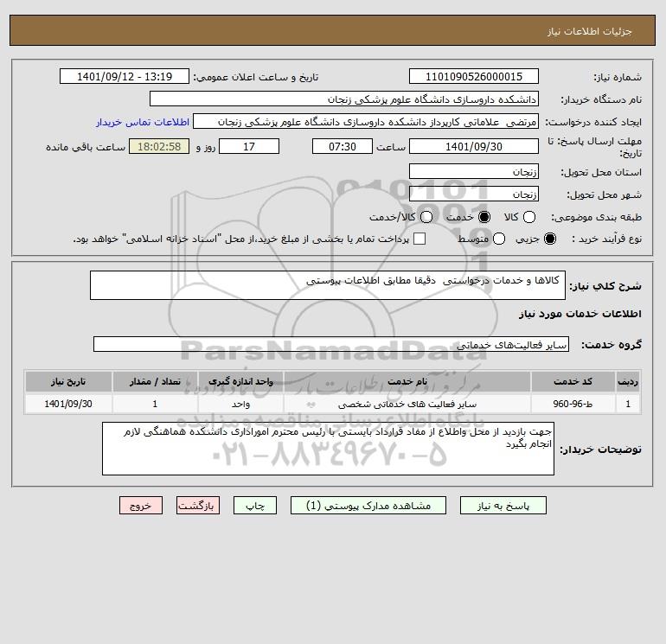Open اطلاعات تماس خریدار link

(x=143, y=122)
